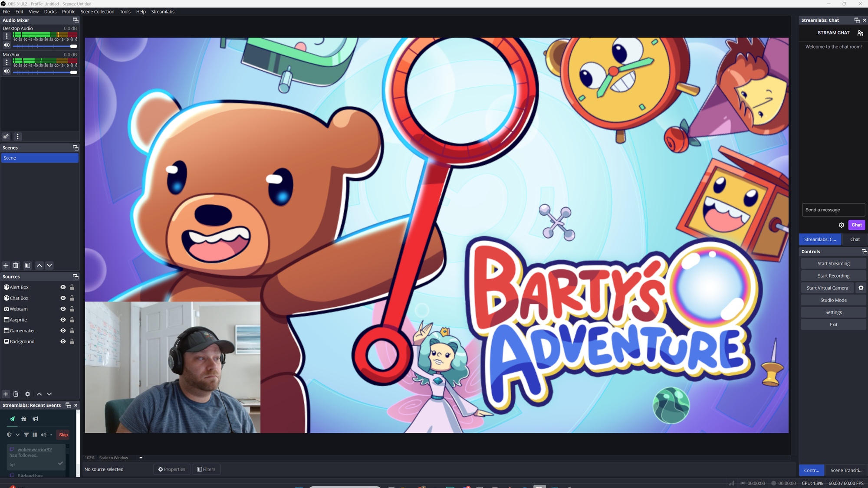This screenshot has width=868, height=488.
Task: Open chat settings gear icon
Action: [x=841, y=225]
